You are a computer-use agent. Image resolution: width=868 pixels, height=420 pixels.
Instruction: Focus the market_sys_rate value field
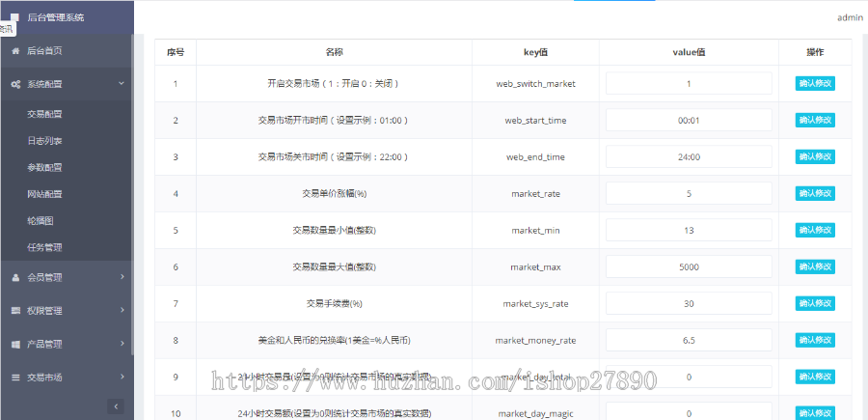click(x=689, y=303)
